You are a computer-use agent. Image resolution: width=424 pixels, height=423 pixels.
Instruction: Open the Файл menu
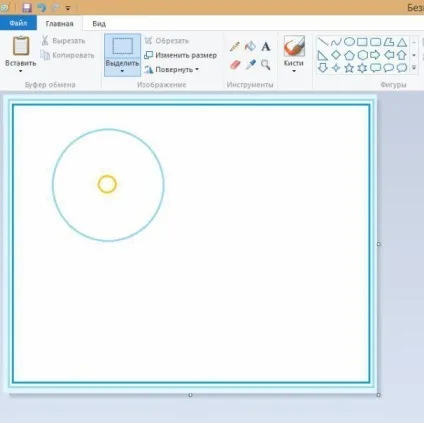click(18, 23)
